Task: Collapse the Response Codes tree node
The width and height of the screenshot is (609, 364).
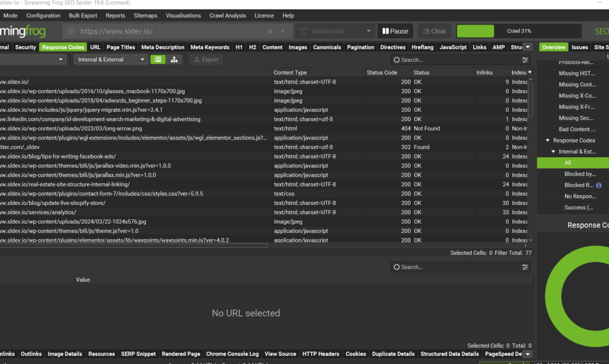Action: tap(548, 140)
